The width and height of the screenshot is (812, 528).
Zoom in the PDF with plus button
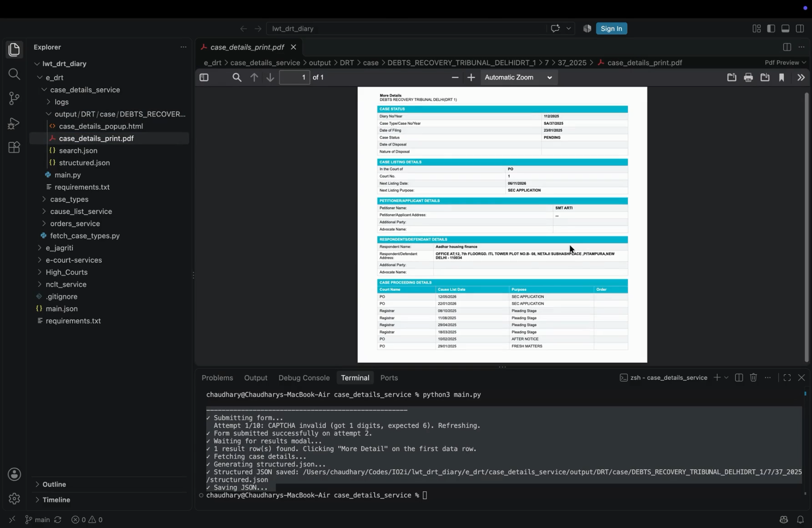click(471, 77)
